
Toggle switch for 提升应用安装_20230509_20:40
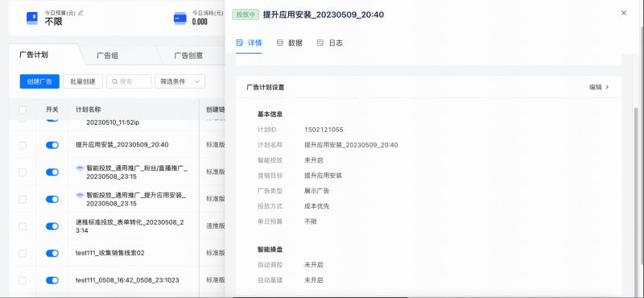coord(52,145)
